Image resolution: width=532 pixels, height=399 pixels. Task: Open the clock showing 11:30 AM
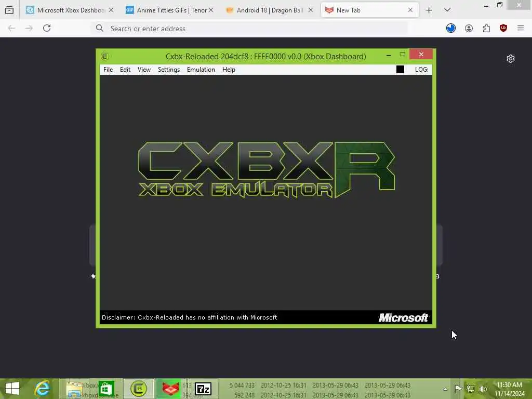[x=509, y=389]
